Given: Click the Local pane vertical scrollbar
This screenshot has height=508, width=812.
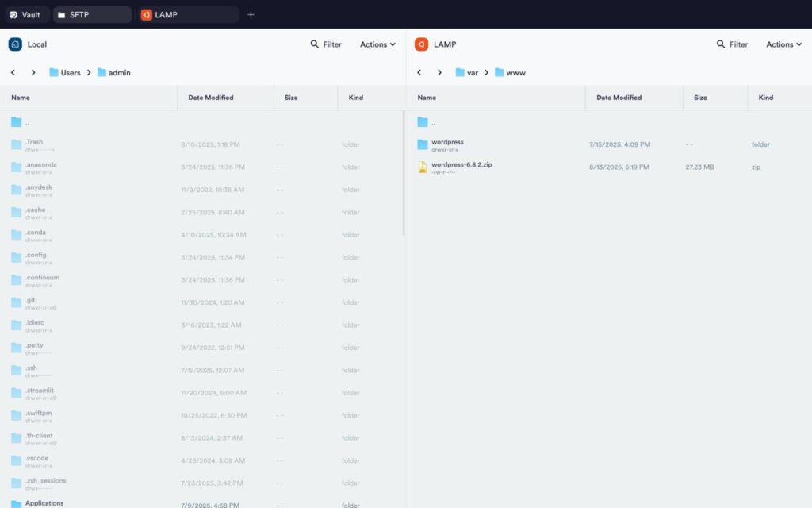Looking at the screenshot, I should pyautogui.click(x=404, y=174).
